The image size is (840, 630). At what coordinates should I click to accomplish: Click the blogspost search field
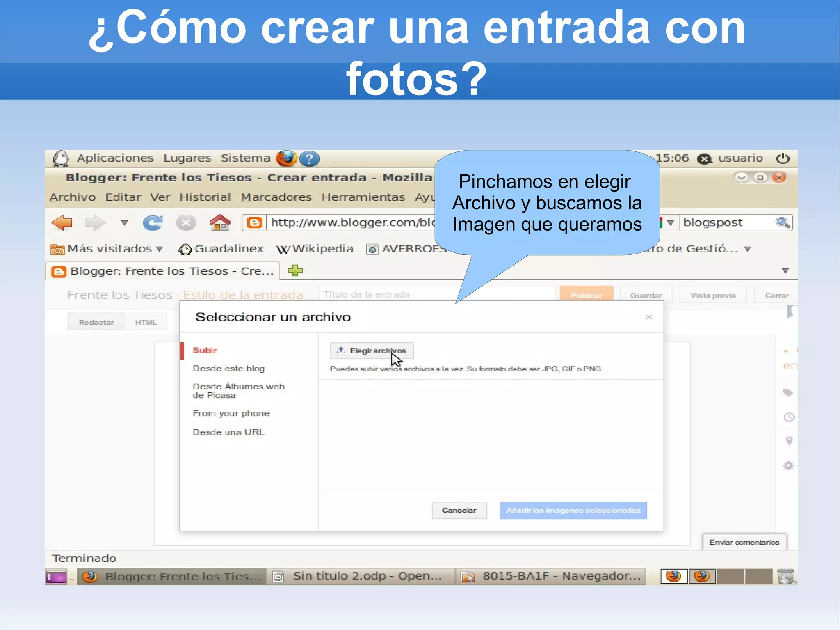point(726,223)
